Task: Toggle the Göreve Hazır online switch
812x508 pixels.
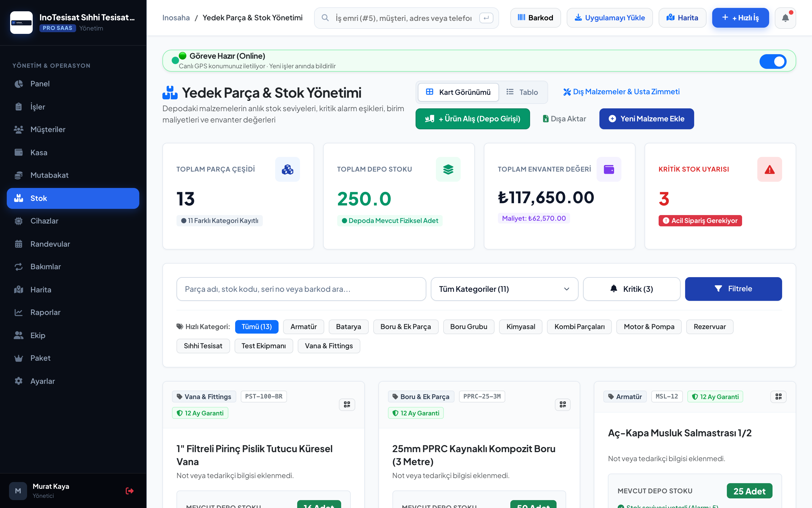Action: 773,62
